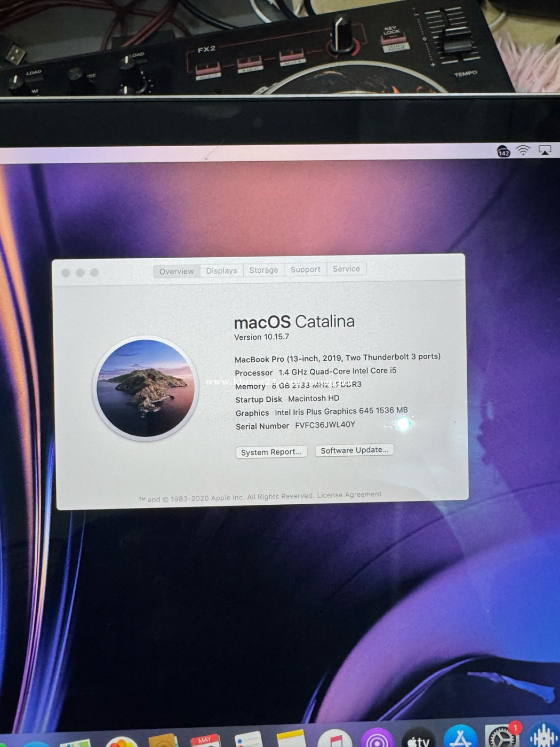The height and width of the screenshot is (747, 560).
Task: Launch the Apple TV app
Action: click(419, 736)
